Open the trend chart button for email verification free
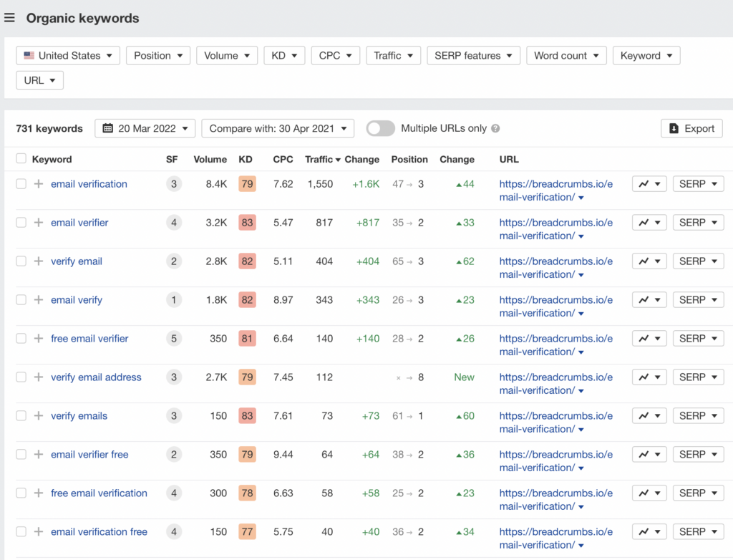 649,532
